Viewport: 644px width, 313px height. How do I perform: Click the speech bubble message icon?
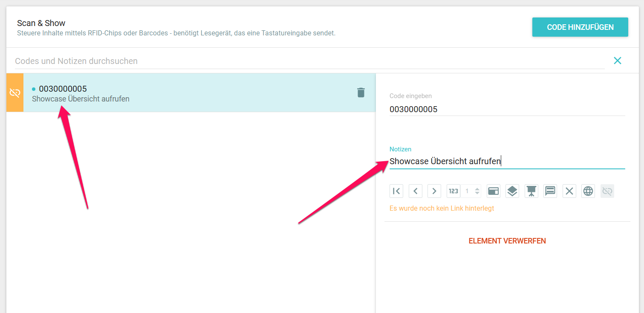click(550, 191)
